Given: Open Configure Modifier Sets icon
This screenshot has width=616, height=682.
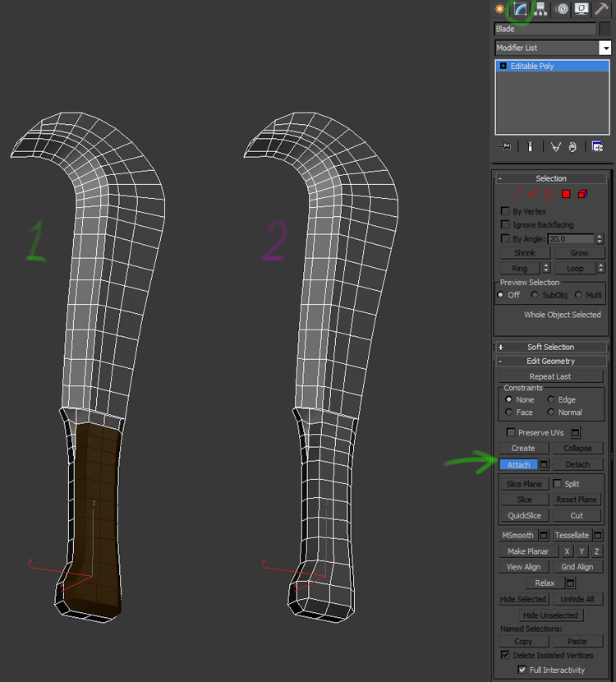Looking at the screenshot, I should [x=597, y=146].
